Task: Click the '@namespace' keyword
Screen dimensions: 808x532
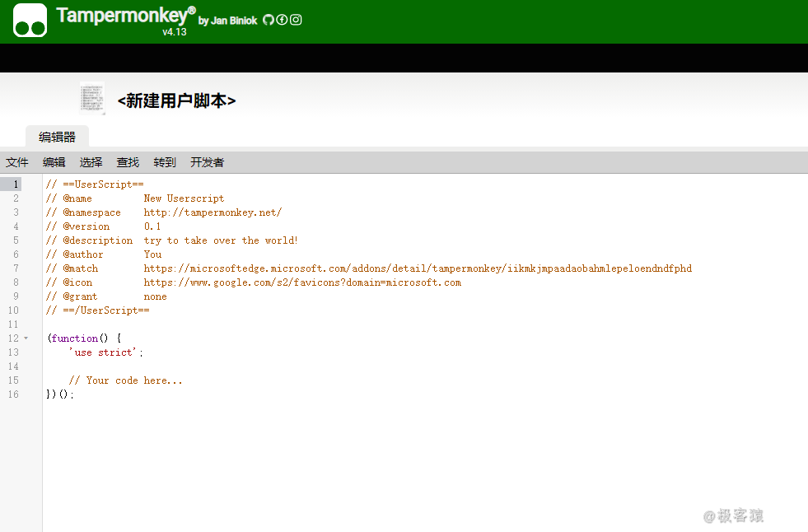Action: pyautogui.click(x=91, y=212)
